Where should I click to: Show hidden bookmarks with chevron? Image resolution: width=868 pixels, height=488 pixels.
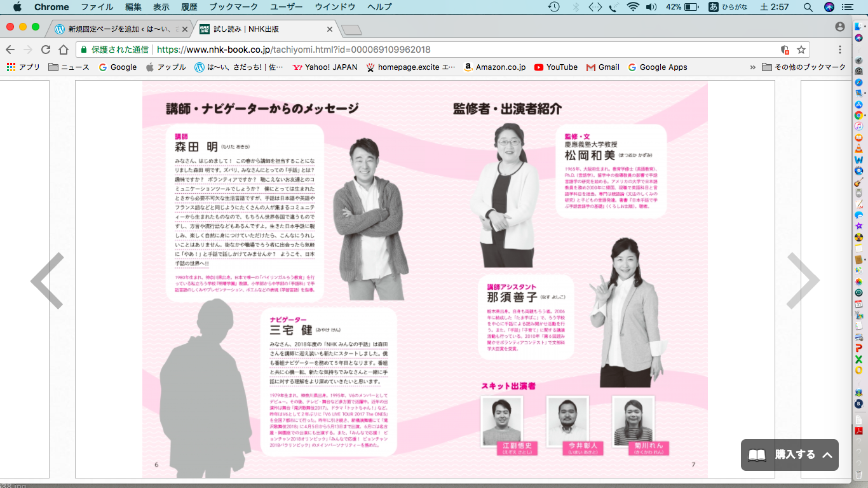(x=753, y=67)
